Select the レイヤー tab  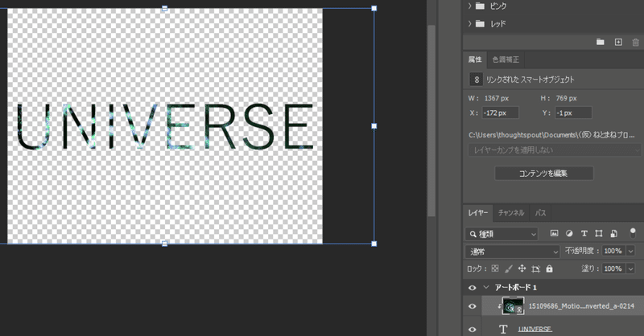[477, 212]
